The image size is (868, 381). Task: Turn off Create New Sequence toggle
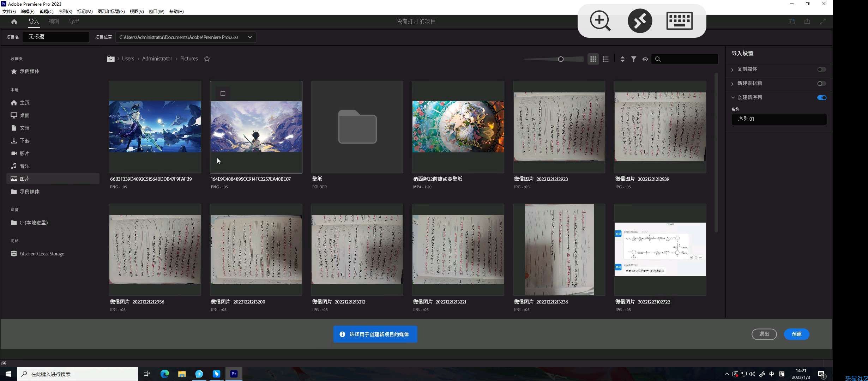click(x=821, y=98)
